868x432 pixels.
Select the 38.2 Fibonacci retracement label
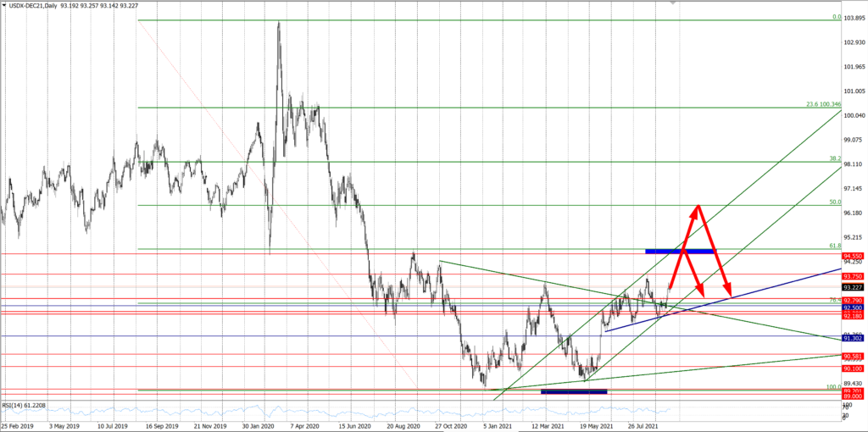point(834,159)
